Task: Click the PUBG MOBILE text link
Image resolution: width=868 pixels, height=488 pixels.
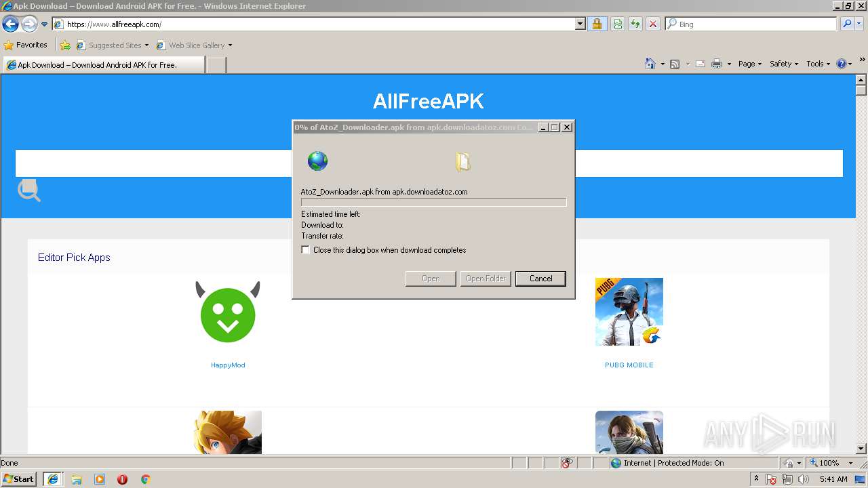Action: tap(629, 365)
